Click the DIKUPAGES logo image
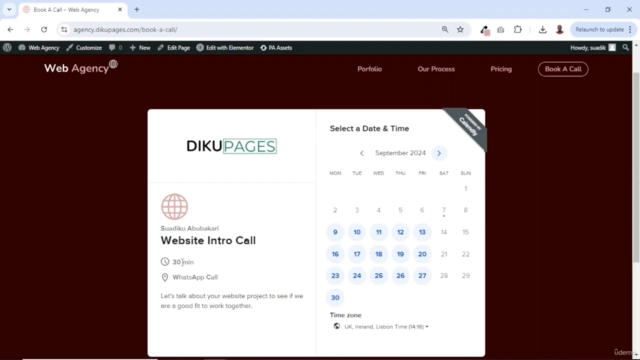The image size is (640, 360). coord(231,146)
